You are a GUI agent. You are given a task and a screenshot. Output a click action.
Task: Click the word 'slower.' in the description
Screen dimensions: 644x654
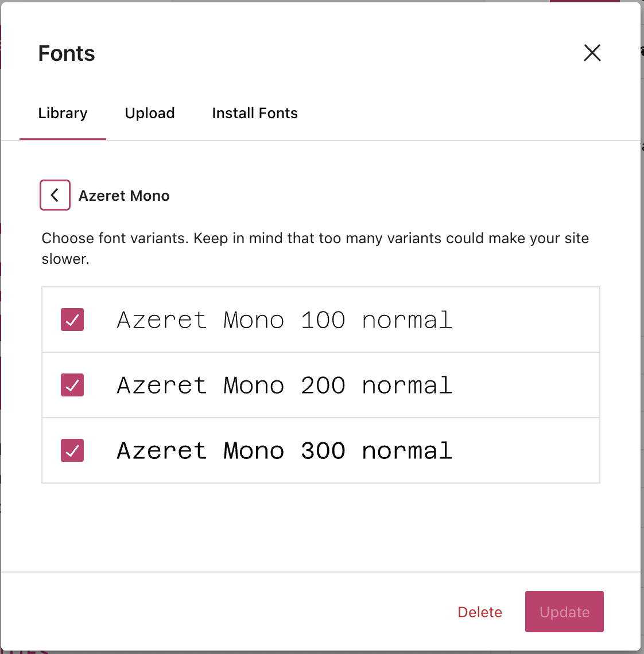(x=65, y=259)
